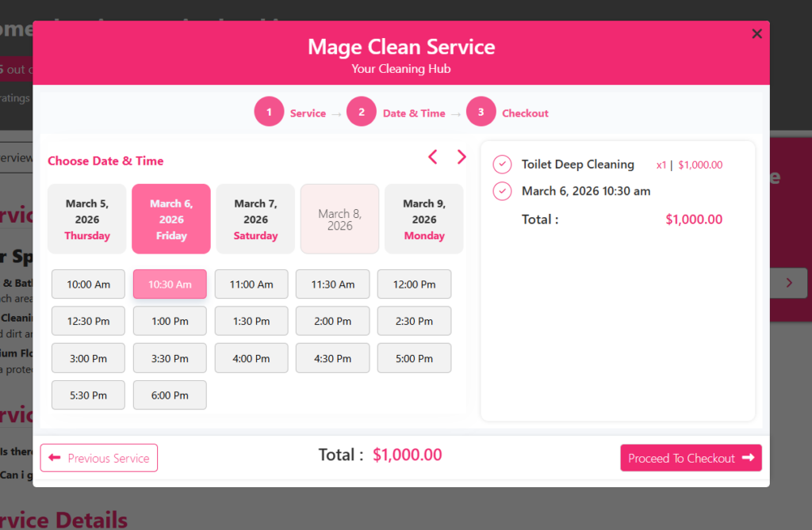Click the Checkout step label
The height and width of the screenshot is (530, 812).
click(525, 112)
